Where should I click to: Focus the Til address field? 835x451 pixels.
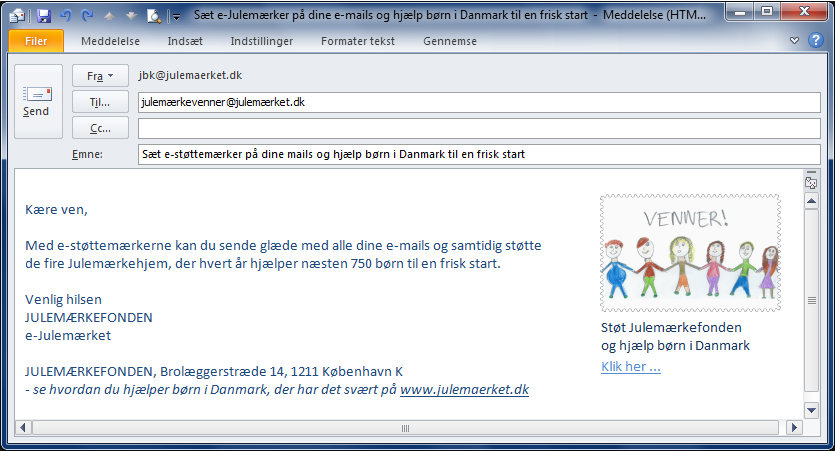pos(479,102)
